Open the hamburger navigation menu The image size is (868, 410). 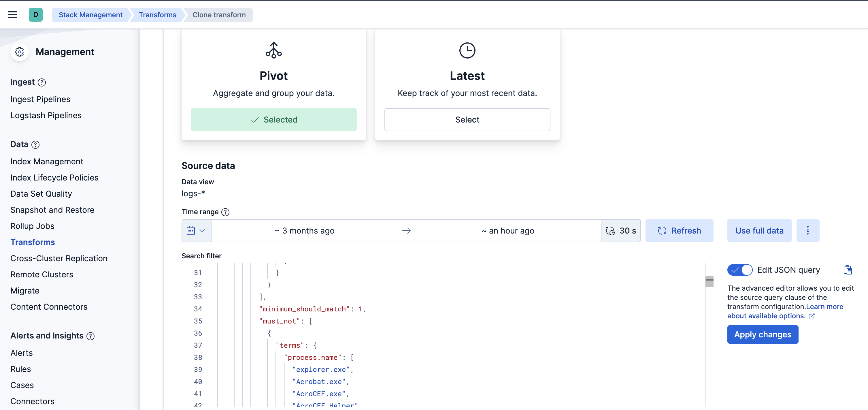point(12,15)
